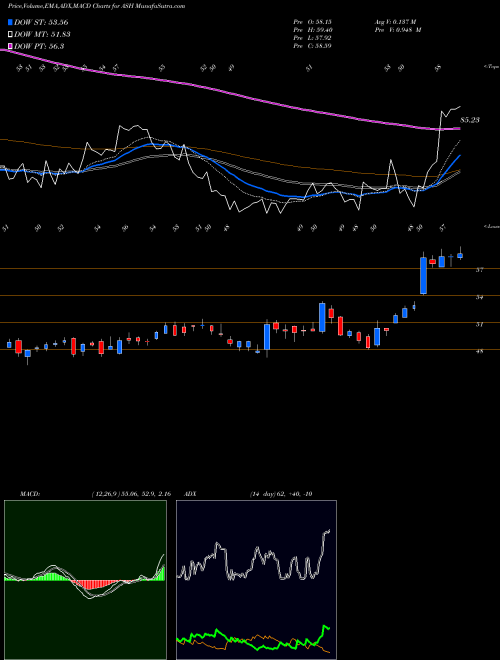Image resolution: width=500 pixels, height=660 pixels.
Task: Select the 'DOW MT: 51.83' legend label
Action: 42,35
